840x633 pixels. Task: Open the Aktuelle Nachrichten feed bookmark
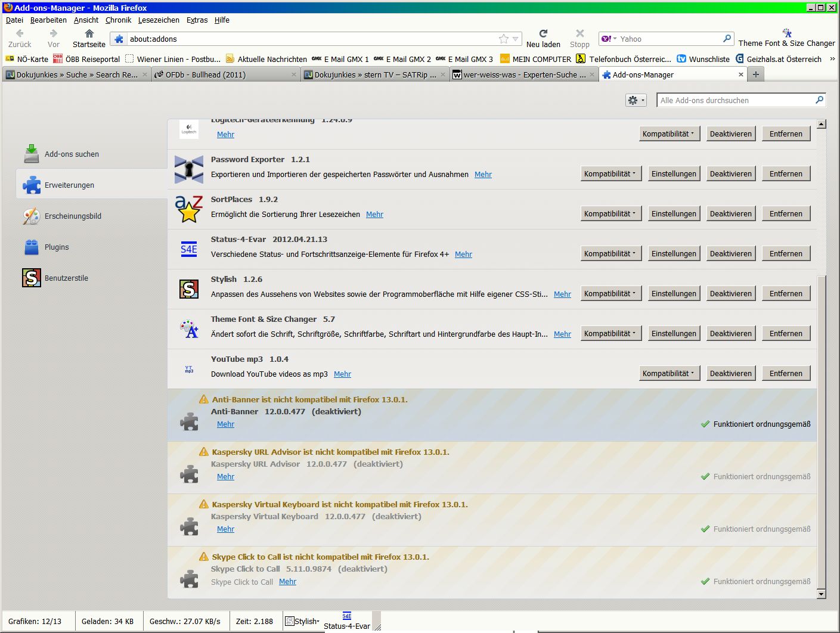point(266,59)
